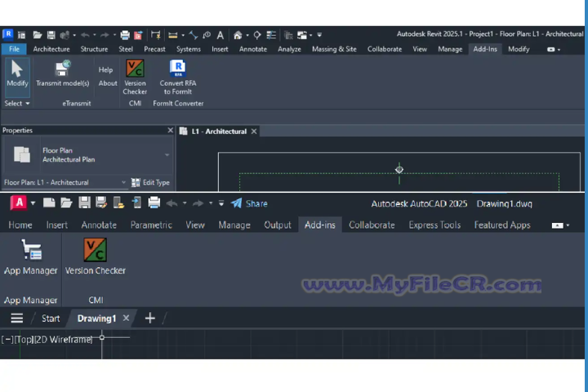Click Revit Switch Windows icon

pos(302,35)
